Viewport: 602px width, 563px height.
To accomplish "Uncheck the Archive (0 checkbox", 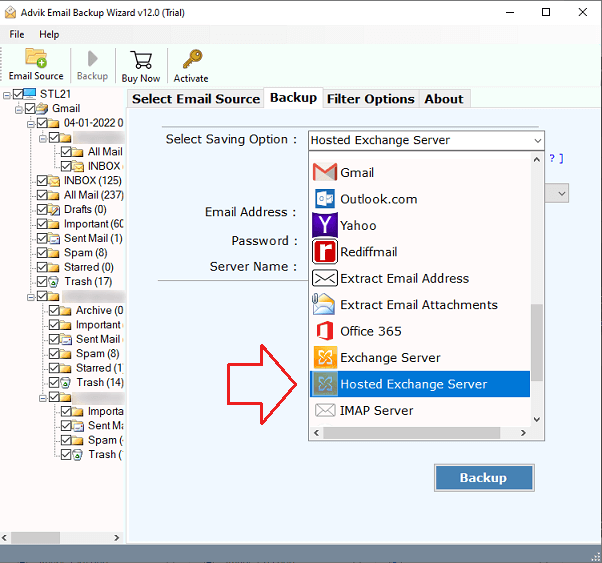I will point(54,310).
